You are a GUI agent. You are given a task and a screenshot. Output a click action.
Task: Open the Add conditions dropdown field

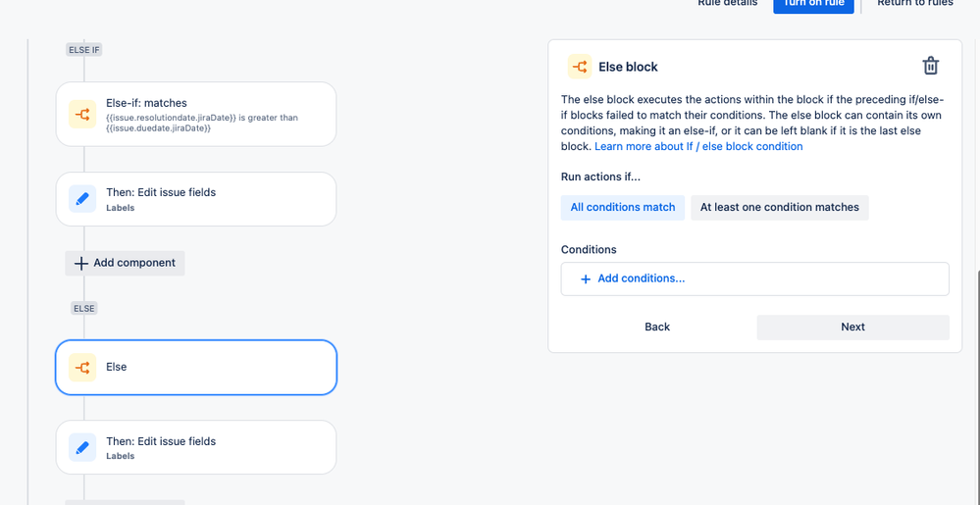755,278
